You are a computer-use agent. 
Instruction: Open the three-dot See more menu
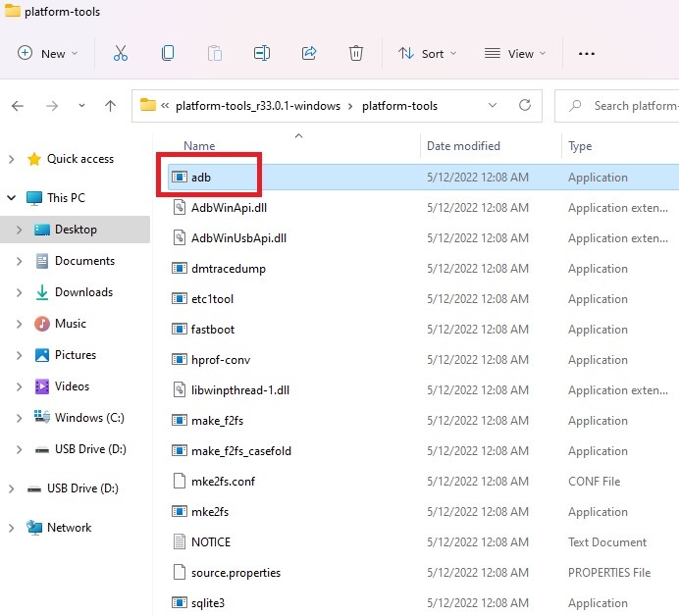click(x=587, y=54)
